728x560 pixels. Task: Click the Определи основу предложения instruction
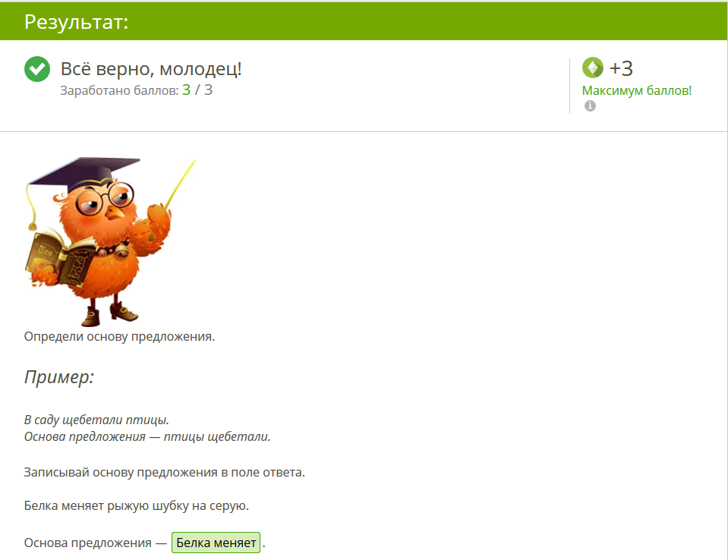pyautogui.click(x=119, y=336)
